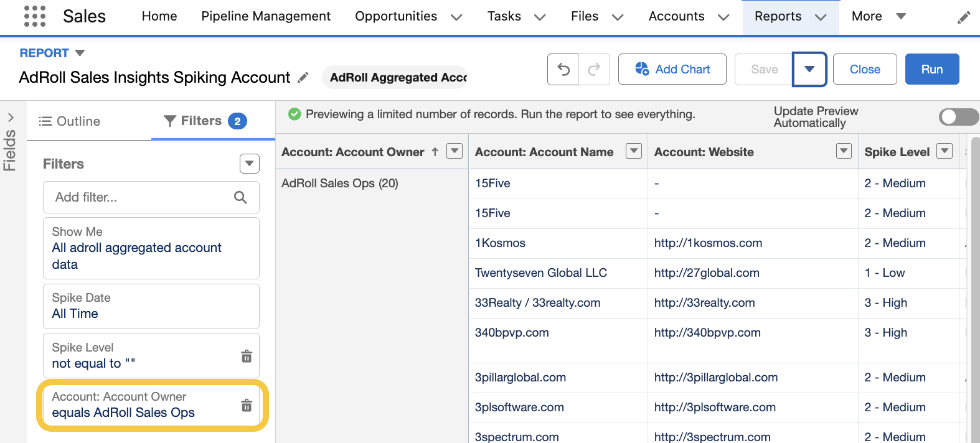Expand the Reports nav dropdown
980x443 pixels.
(821, 17)
